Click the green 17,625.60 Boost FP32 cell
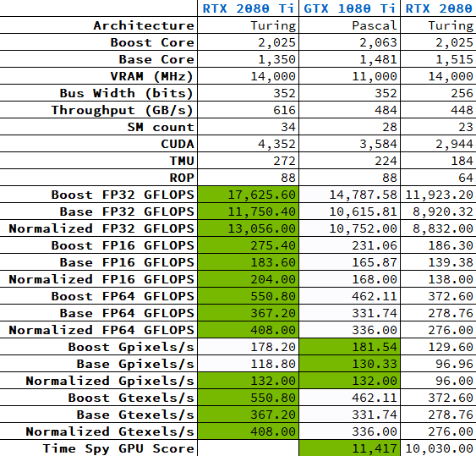Viewport: 476px width, 456px height. (248, 195)
